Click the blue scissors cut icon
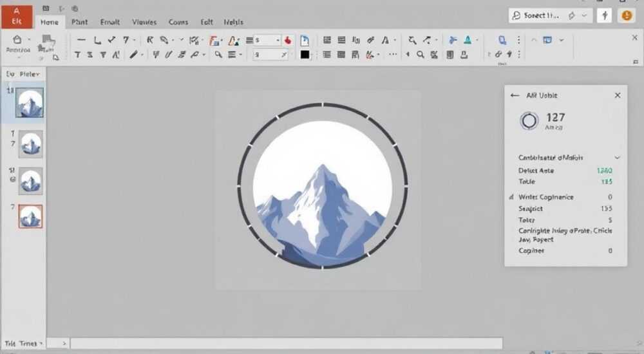 tap(453, 40)
